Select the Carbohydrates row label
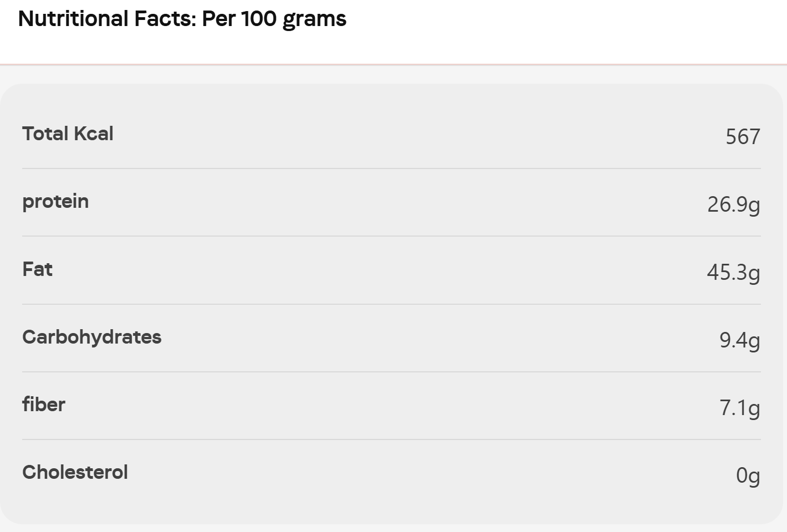This screenshot has width=787, height=532. point(92,337)
